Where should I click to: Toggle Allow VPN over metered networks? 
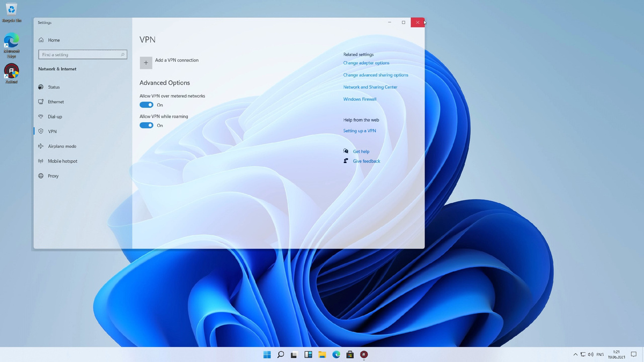click(x=147, y=105)
